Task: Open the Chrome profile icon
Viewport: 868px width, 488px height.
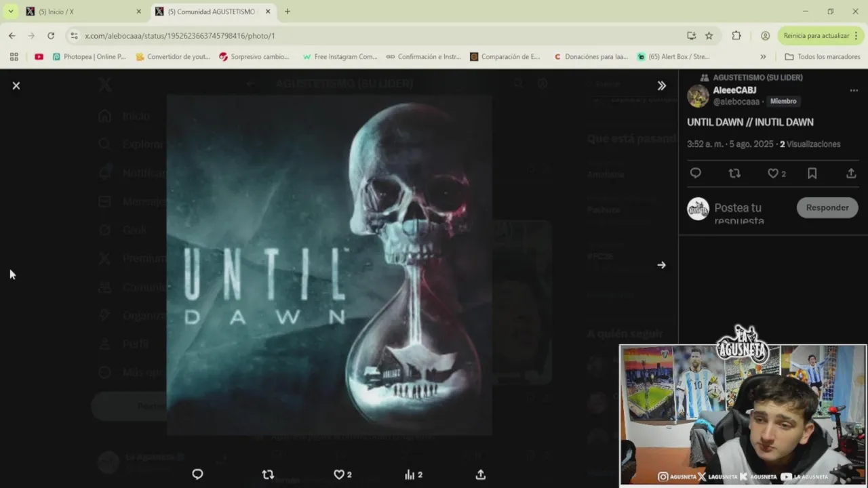Action: pyautogui.click(x=766, y=35)
